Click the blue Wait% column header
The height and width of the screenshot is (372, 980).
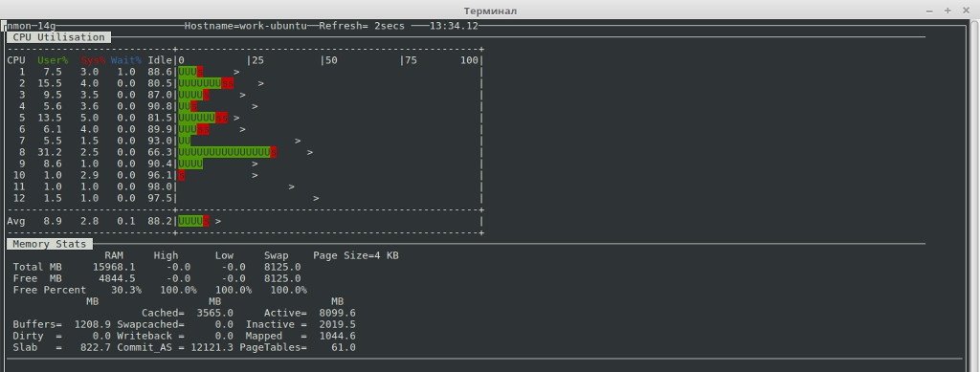(x=126, y=60)
